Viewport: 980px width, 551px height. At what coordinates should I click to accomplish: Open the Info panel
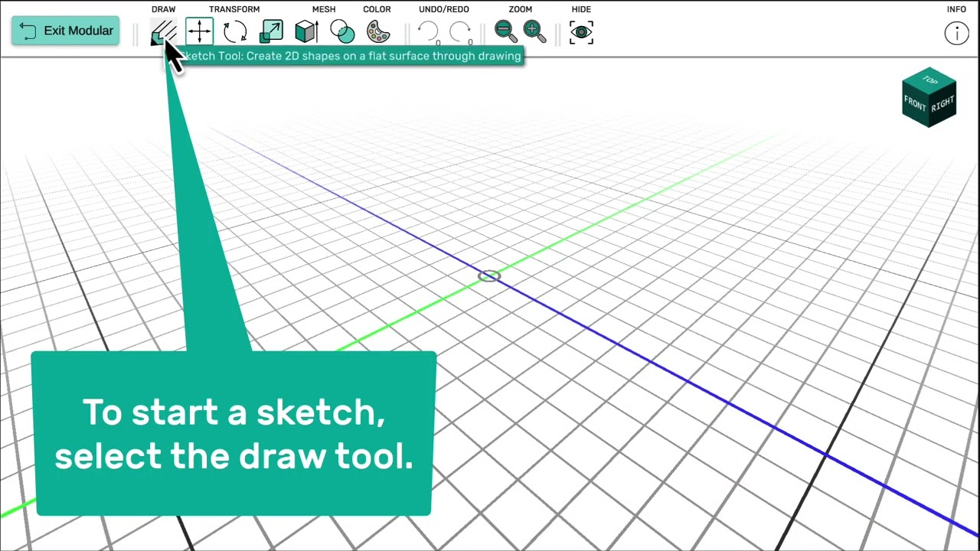point(956,33)
